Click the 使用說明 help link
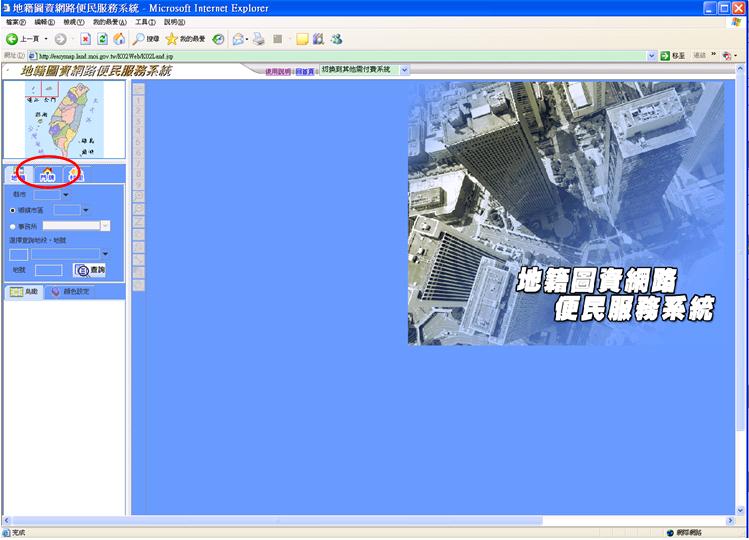The width and height of the screenshot is (749, 540). pyautogui.click(x=278, y=71)
